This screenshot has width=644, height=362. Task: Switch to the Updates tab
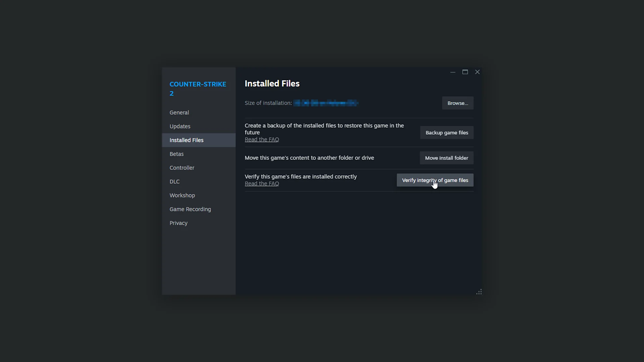[180, 126]
